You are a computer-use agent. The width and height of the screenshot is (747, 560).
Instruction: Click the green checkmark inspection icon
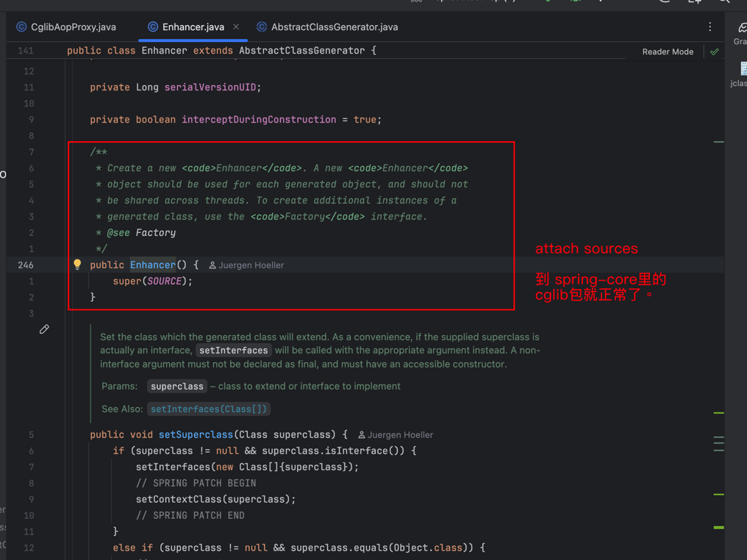pyautogui.click(x=714, y=51)
